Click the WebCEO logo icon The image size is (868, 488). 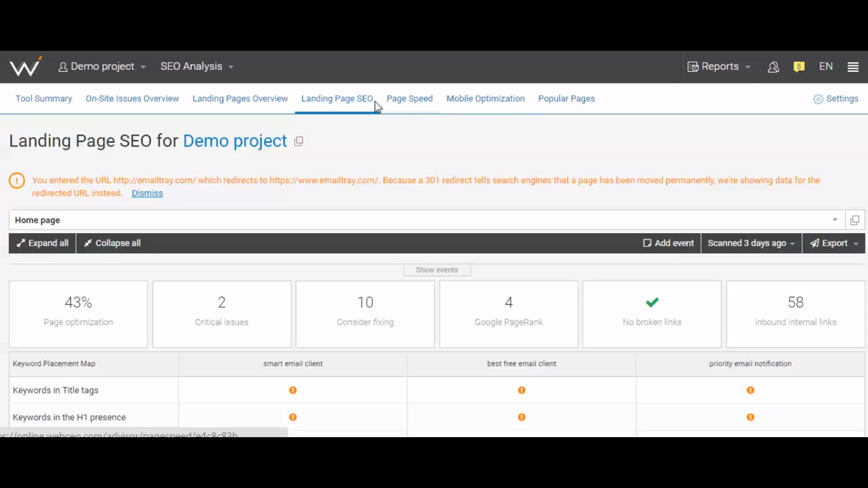25,67
